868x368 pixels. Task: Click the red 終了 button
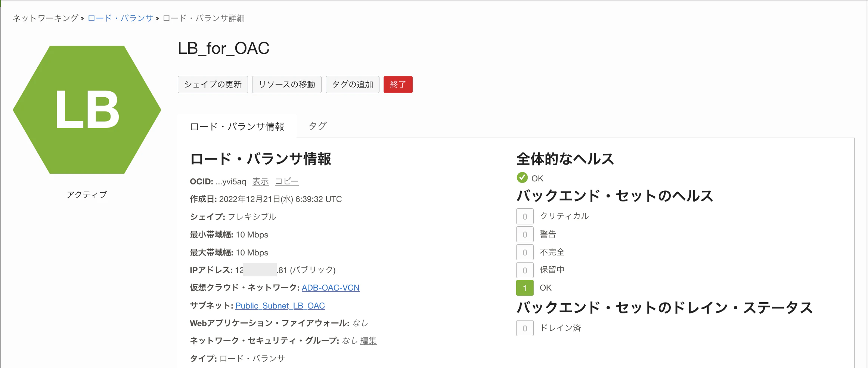click(398, 85)
